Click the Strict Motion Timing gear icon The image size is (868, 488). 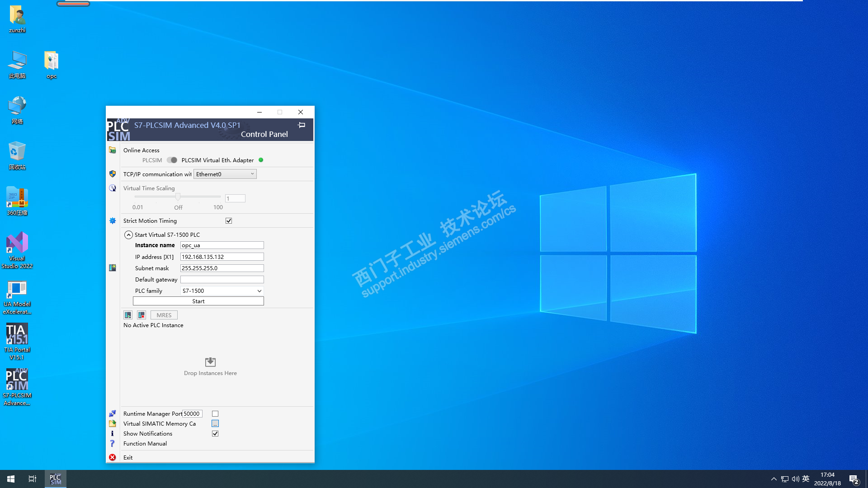pyautogui.click(x=113, y=221)
